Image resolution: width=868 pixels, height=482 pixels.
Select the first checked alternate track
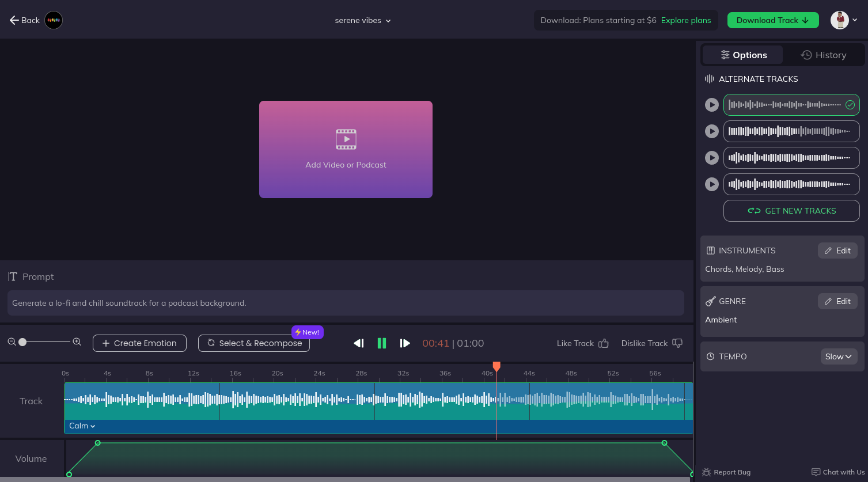[x=791, y=105]
